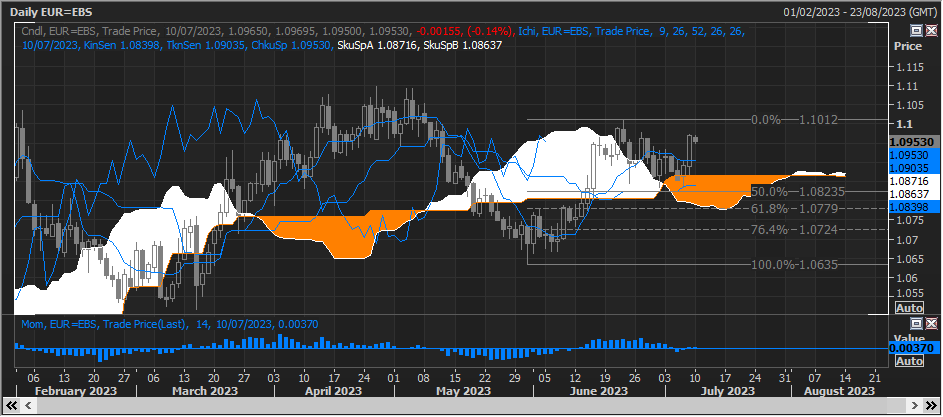Click the Value axis heading
The height and width of the screenshot is (417, 943).
pos(908,339)
